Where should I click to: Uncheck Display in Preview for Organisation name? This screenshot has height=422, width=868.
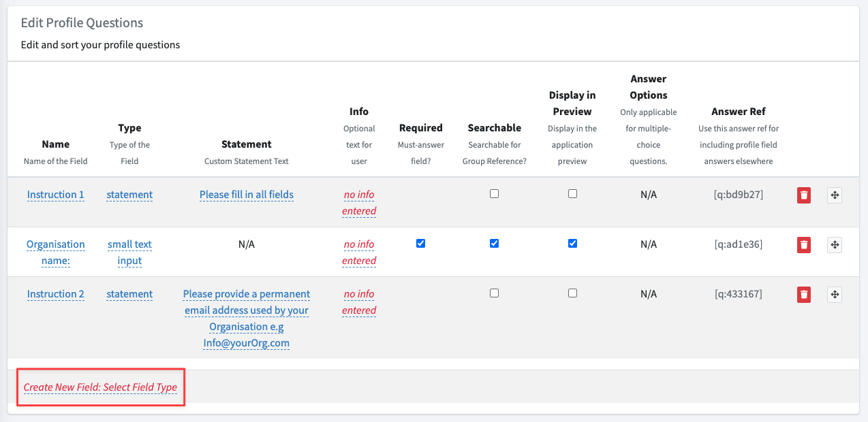pos(572,244)
